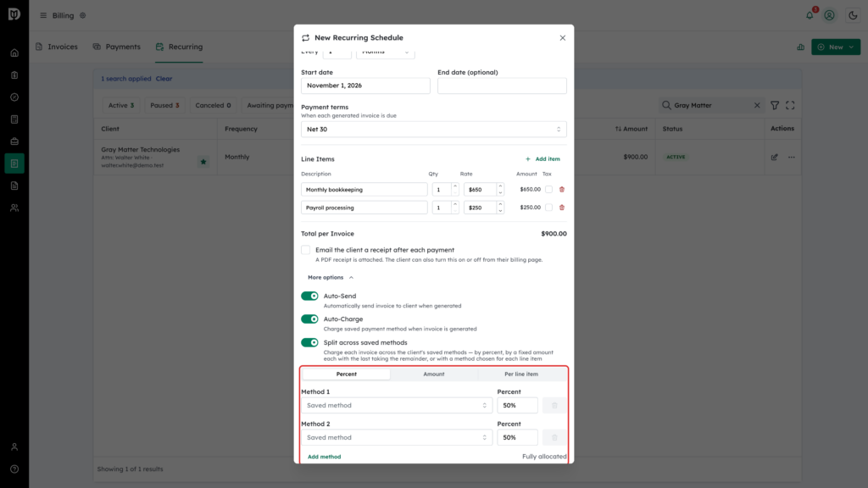The height and width of the screenshot is (488, 868).
Task: Switch to the Invoices tab
Action: tap(57, 47)
